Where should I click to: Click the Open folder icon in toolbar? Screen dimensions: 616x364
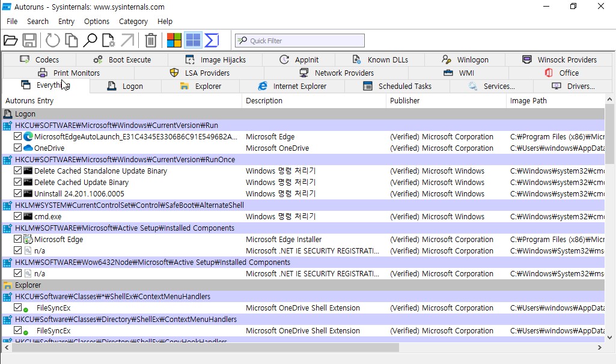(x=11, y=40)
